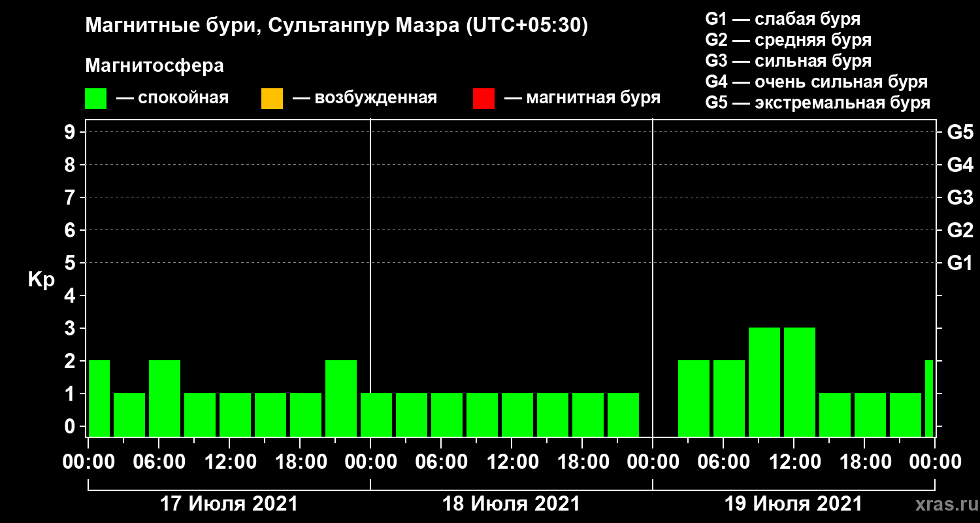Click the '17 Июля 2021' date label

tap(229, 504)
